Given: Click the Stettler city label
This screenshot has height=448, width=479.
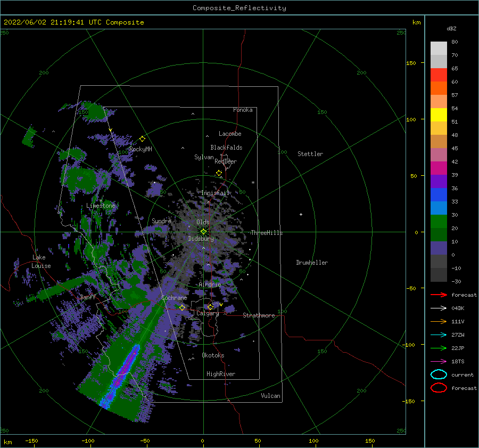Looking at the screenshot, I should [x=310, y=154].
